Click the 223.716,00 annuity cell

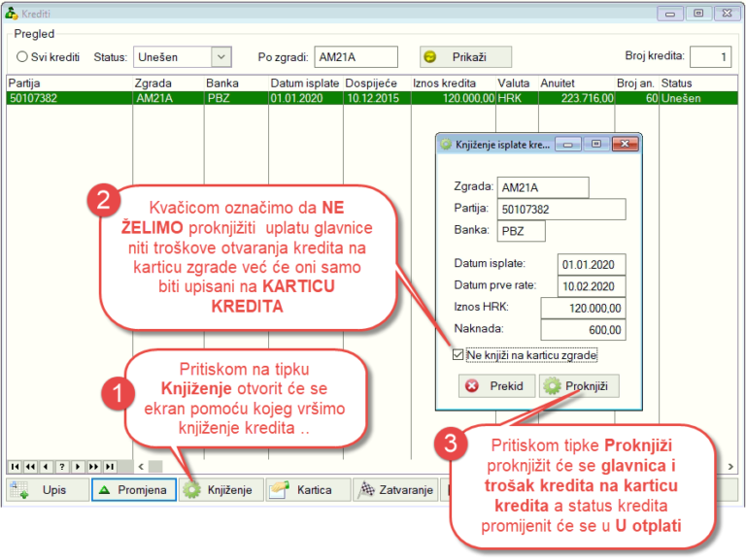[577, 98]
